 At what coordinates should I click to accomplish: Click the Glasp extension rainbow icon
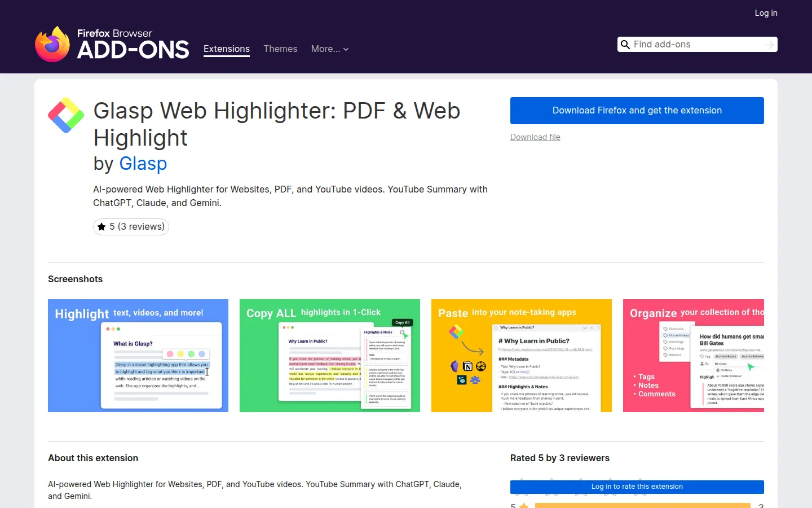pos(66,115)
